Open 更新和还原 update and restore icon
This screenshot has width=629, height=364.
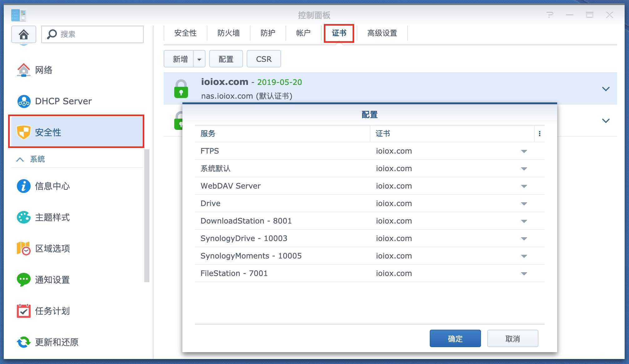[x=24, y=342]
